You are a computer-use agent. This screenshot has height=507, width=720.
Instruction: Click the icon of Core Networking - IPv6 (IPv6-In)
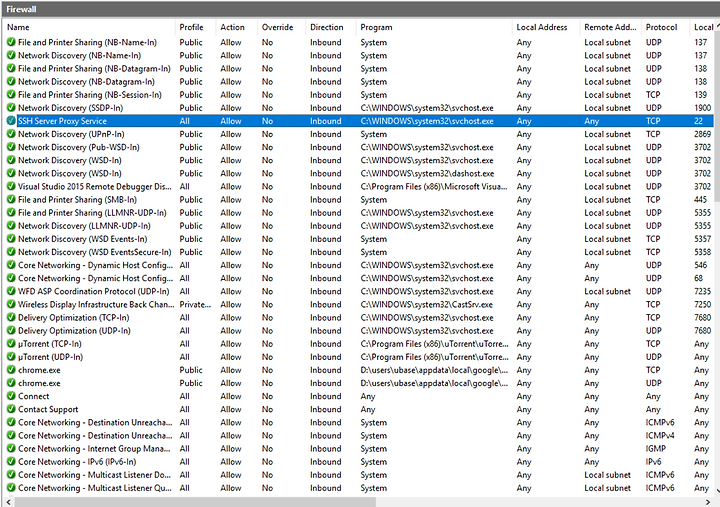pyautogui.click(x=11, y=462)
